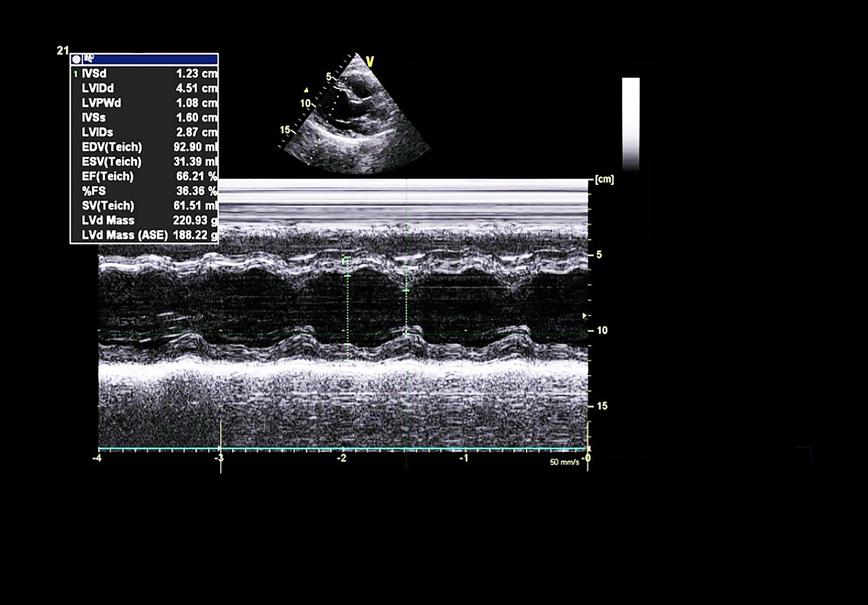868x605 pixels.
Task: Click the blue title bar of the measurement panel
Action: (x=153, y=59)
